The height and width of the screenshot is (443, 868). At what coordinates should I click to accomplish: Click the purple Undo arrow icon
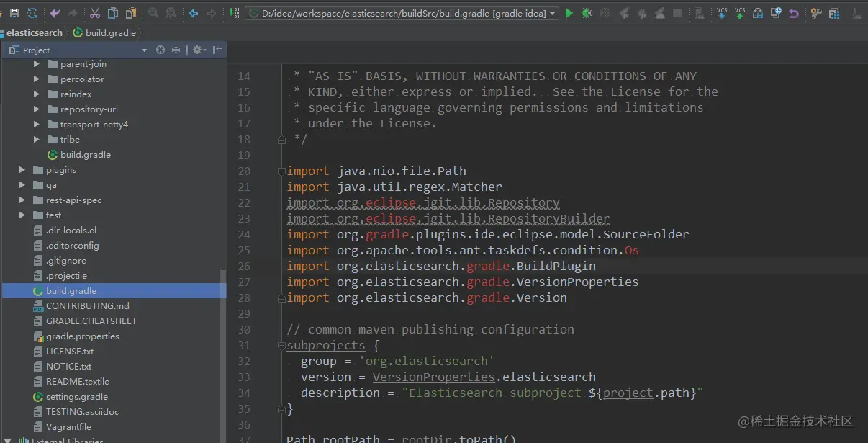(x=55, y=13)
